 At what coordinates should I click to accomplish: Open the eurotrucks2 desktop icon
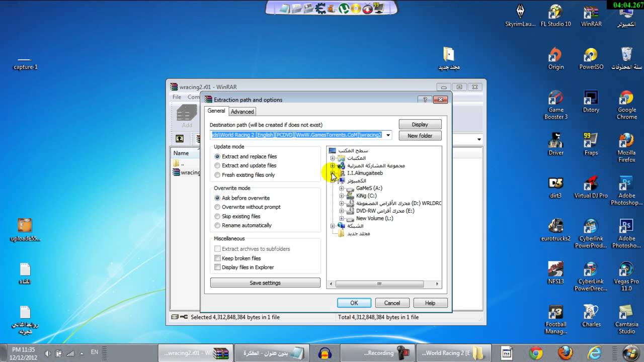[x=555, y=230]
